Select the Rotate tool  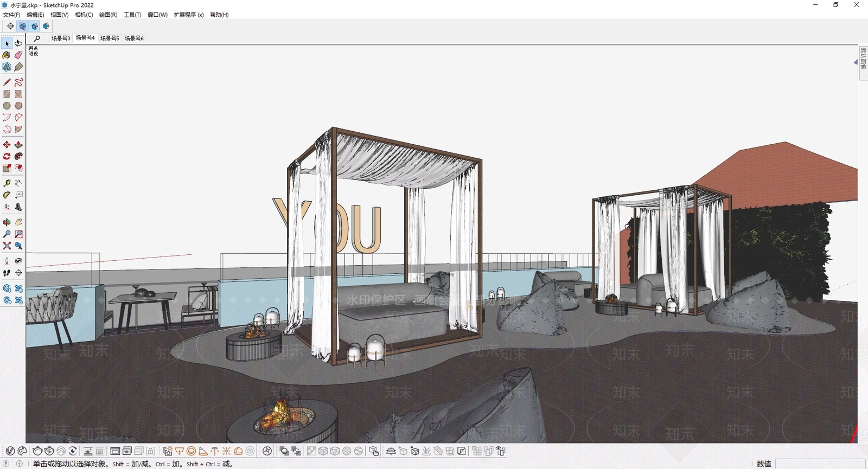coord(7,156)
